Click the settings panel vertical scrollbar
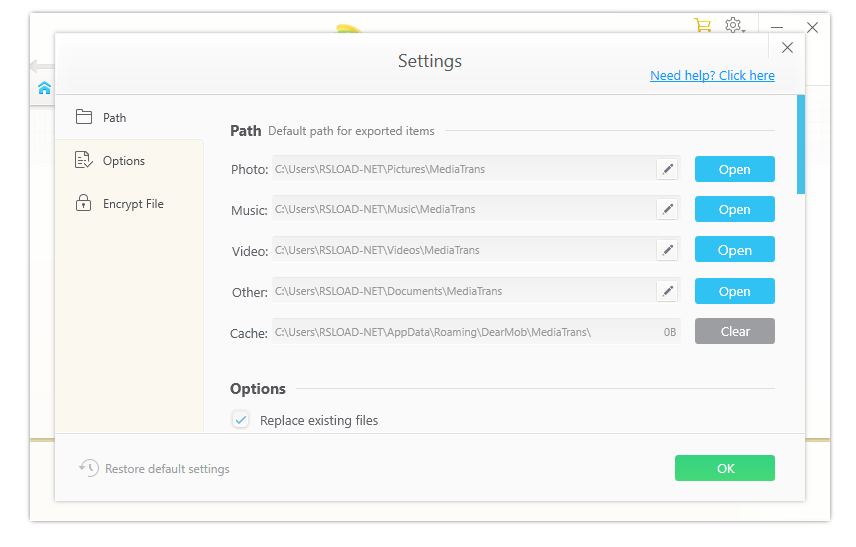Image resolution: width=856 pixels, height=547 pixels. click(800, 144)
